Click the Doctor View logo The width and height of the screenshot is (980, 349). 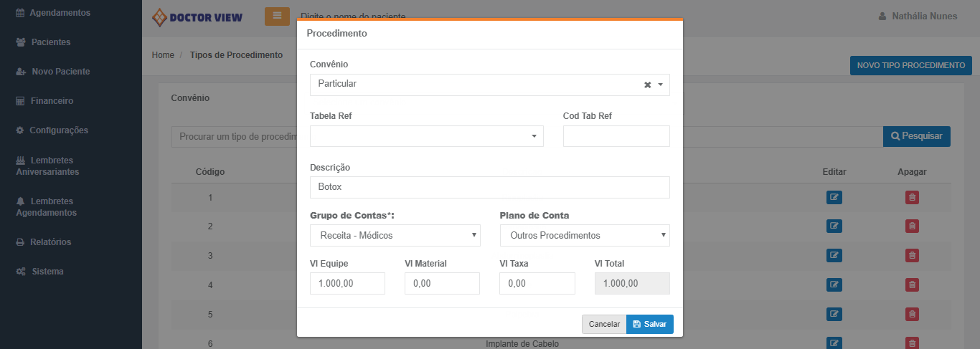[x=197, y=17]
